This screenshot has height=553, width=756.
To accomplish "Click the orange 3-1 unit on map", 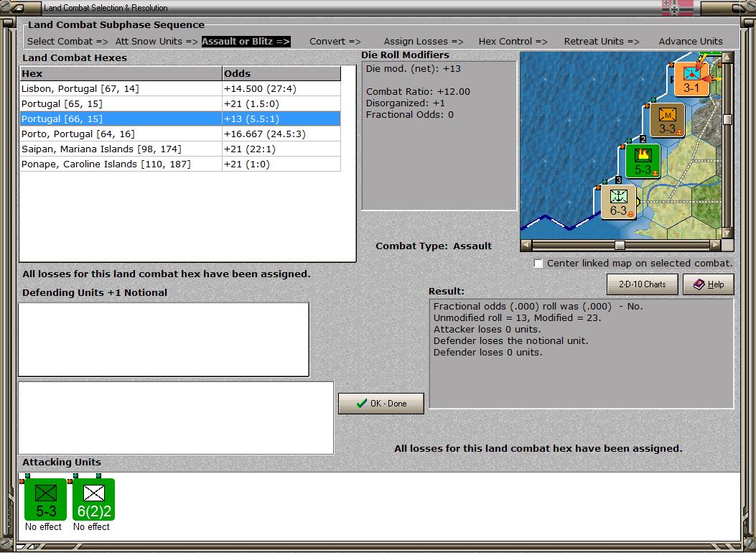I will [x=691, y=78].
